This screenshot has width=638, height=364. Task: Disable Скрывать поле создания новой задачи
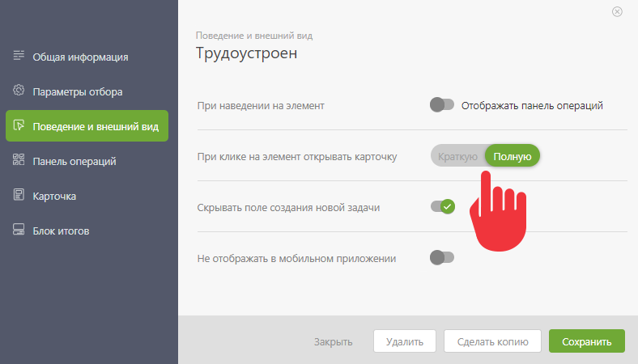443,206
